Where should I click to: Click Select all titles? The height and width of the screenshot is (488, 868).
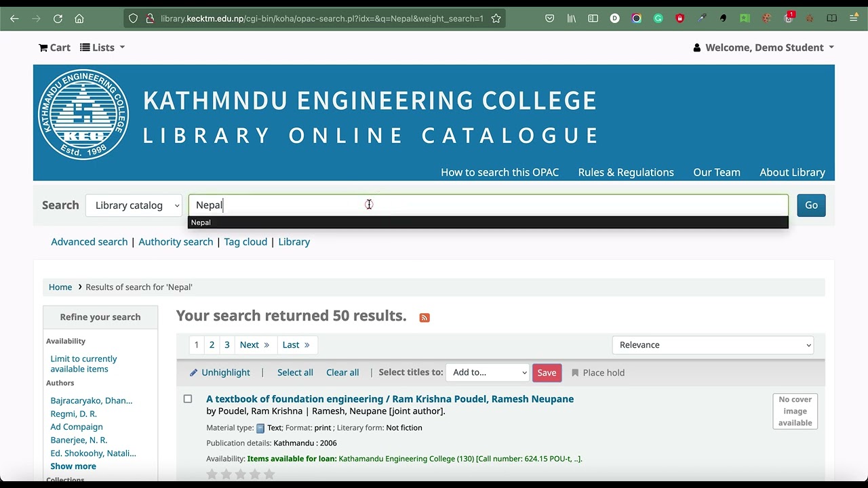pos(295,373)
